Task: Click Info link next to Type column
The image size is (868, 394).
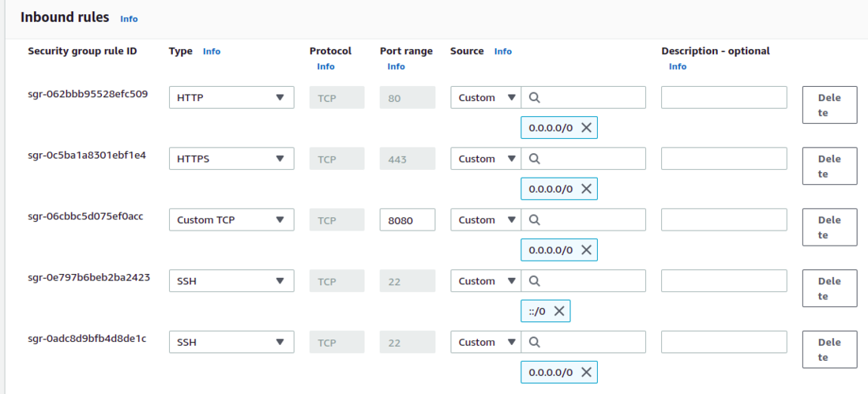Action: pyautogui.click(x=212, y=51)
